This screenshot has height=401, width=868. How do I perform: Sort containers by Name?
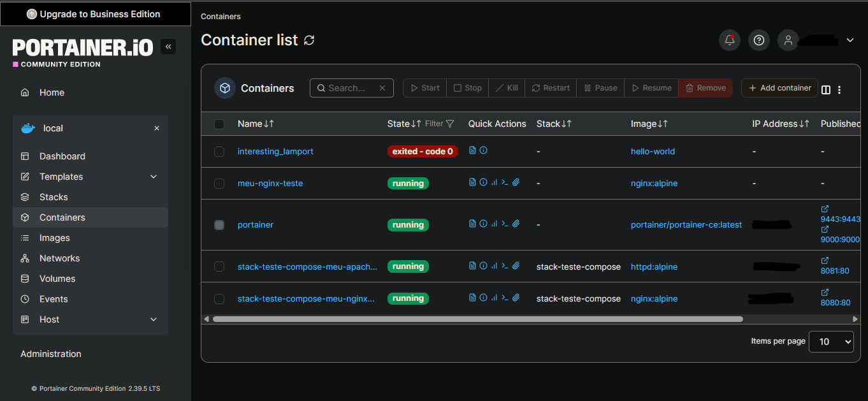256,124
